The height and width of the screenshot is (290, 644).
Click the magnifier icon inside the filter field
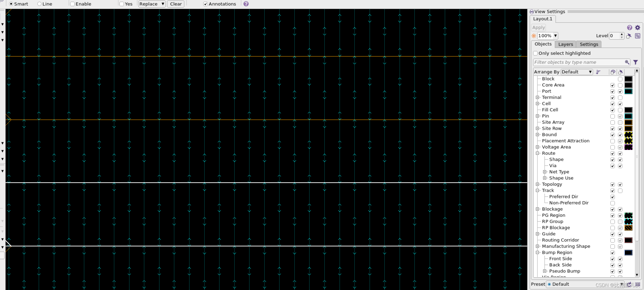click(x=627, y=62)
